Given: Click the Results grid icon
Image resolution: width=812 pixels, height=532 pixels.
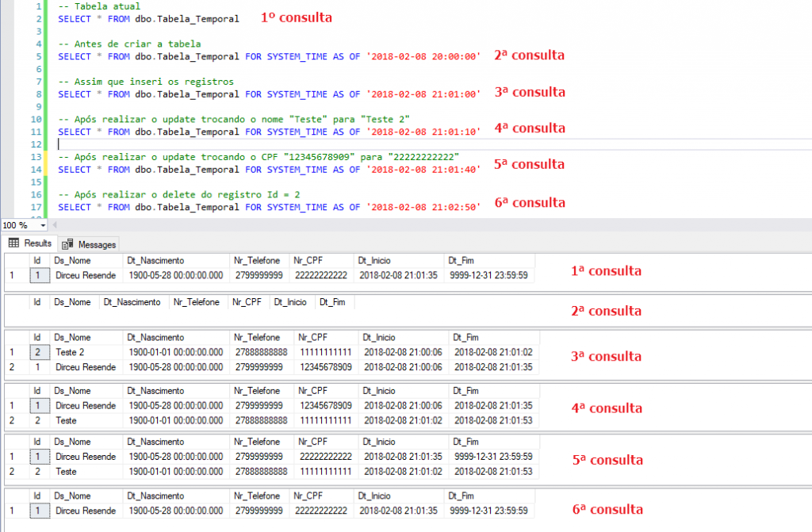Looking at the screenshot, I should pos(13,243).
